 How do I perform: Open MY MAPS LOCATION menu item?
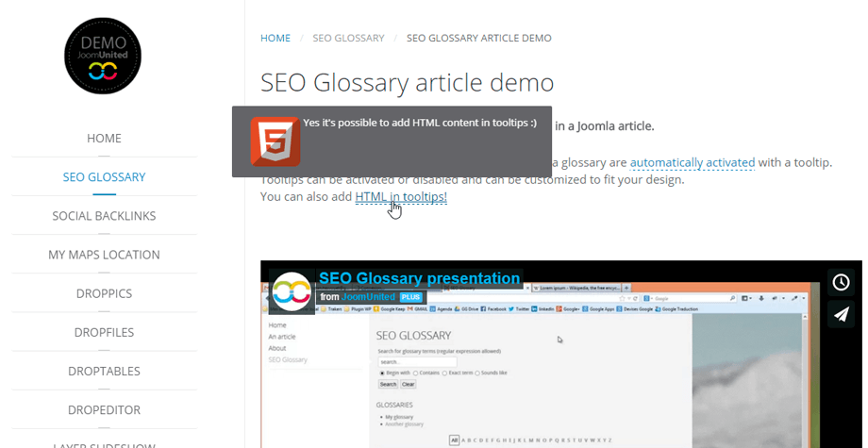pyautogui.click(x=104, y=255)
